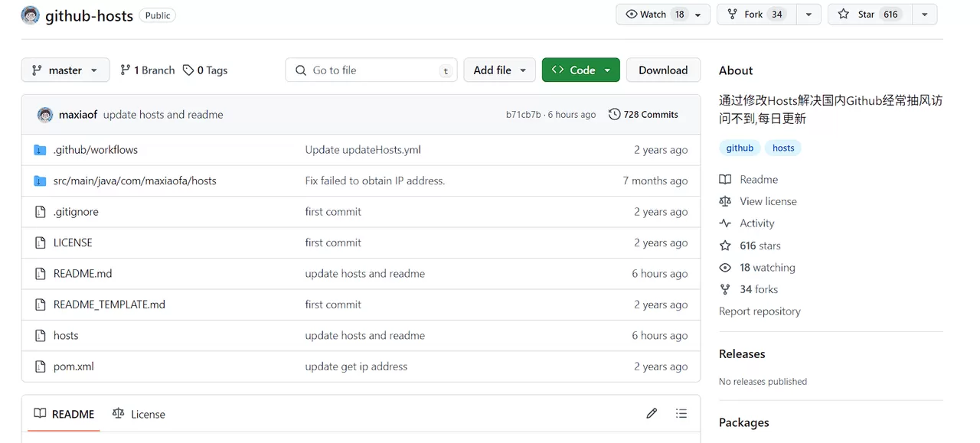Open the master branch selector
Screen dimensions: 980x443
click(x=65, y=70)
